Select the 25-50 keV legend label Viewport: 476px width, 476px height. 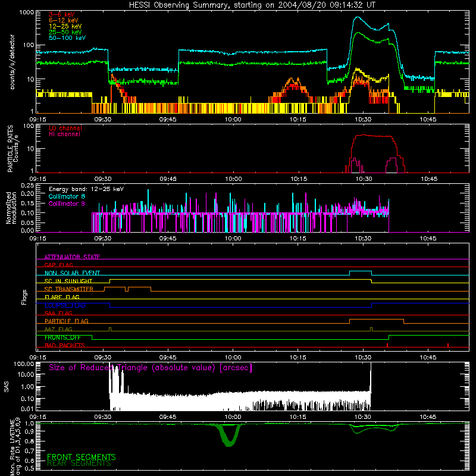tap(65, 32)
